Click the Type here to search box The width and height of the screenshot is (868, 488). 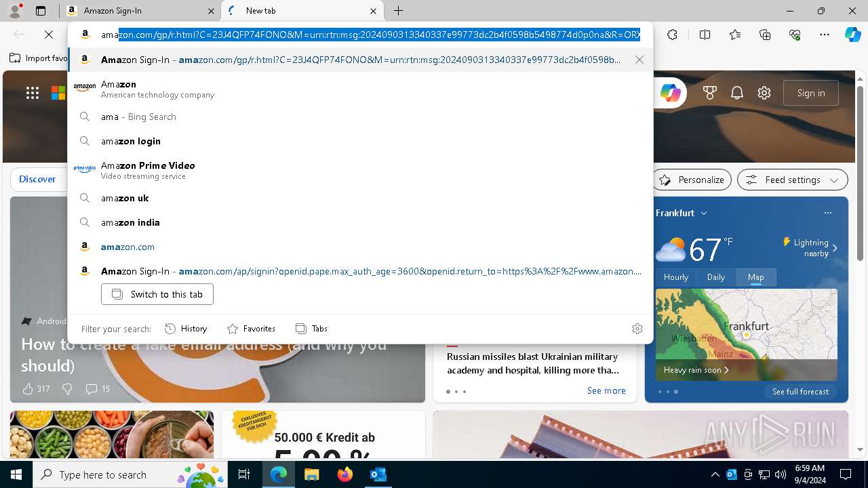(130, 474)
